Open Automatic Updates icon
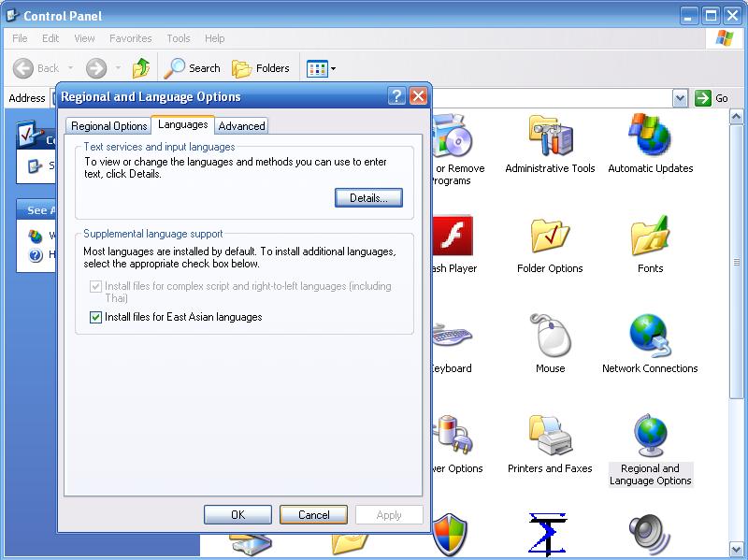This screenshot has width=748, height=560. point(650,140)
